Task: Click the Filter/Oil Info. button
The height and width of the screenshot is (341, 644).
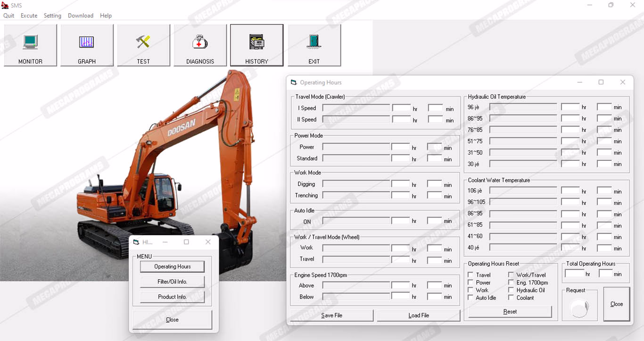Action: [x=172, y=282]
